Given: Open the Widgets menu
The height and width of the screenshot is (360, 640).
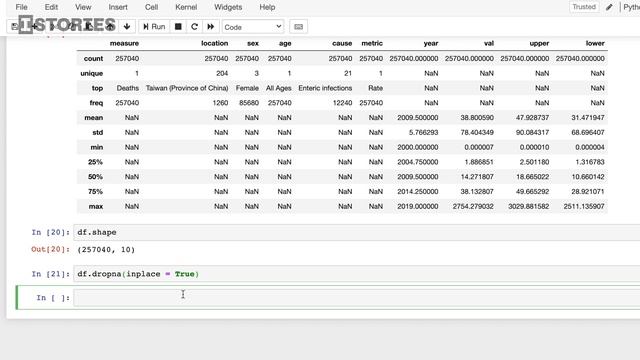Looking at the screenshot, I should coord(228,7).
